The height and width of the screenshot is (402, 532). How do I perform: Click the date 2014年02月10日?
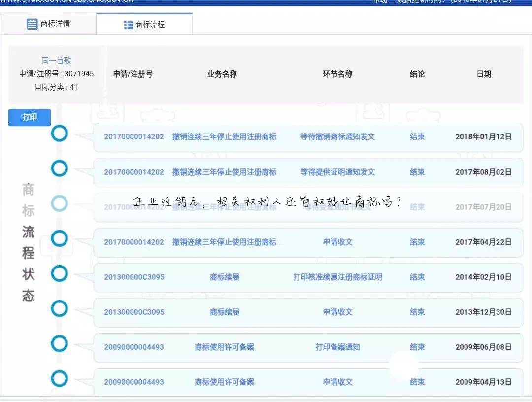coord(484,277)
